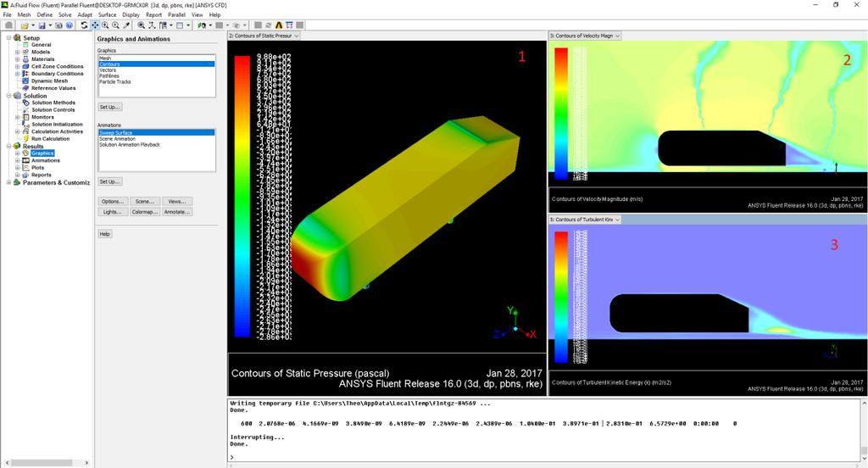Click the Animations filmstrip icon in tree
The height and width of the screenshot is (468, 868).
[25, 160]
